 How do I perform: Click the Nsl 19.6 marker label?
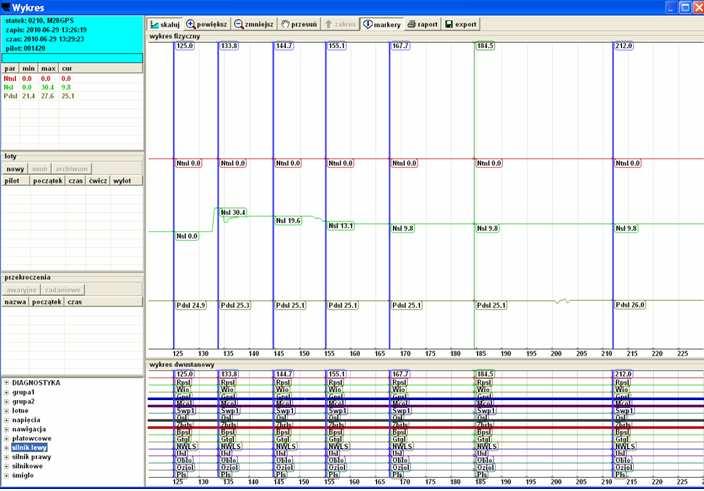pos(288,220)
